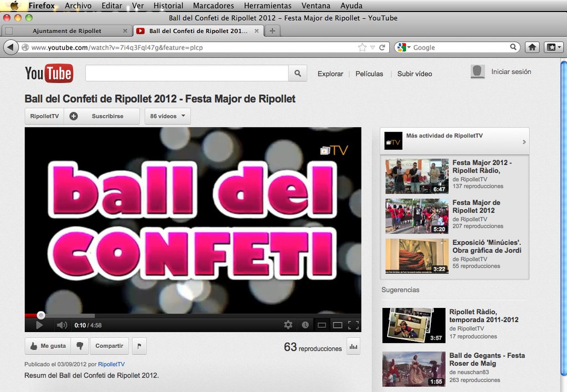Expand the 86 videos dropdown
The width and height of the screenshot is (567, 392).
pos(168,116)
